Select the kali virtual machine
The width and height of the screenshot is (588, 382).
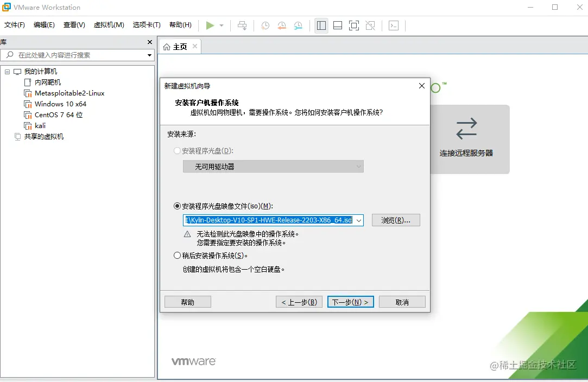click(x=40, y=125)
